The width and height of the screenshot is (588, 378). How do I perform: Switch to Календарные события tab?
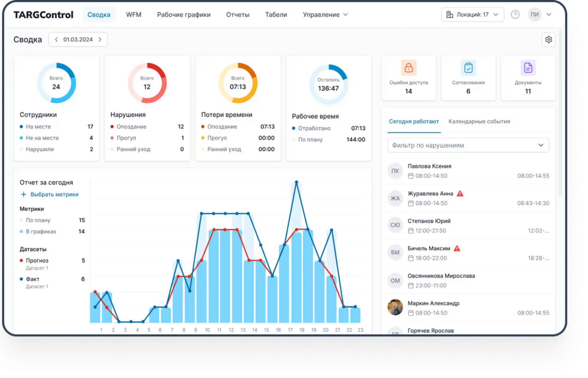479,122
